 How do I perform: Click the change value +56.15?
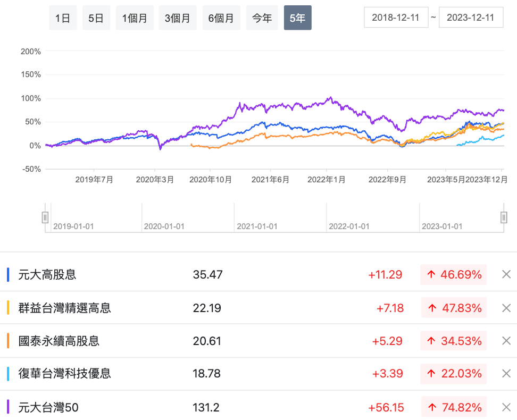[386, 407]
